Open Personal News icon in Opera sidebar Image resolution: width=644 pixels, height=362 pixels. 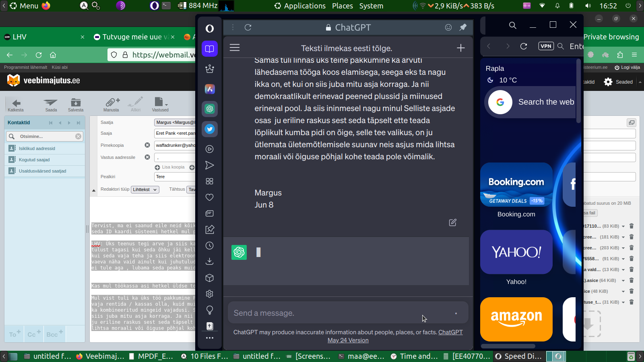click(209, 213)
